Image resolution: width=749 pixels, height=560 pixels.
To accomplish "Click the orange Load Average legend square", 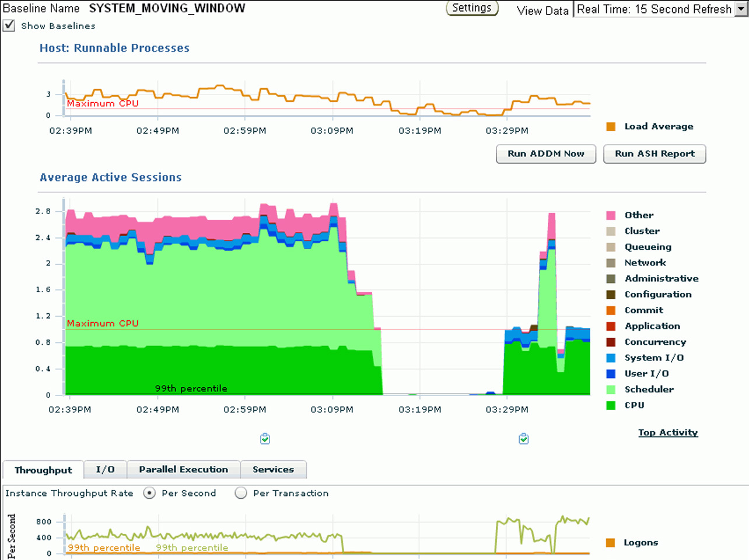I will 611,127.
